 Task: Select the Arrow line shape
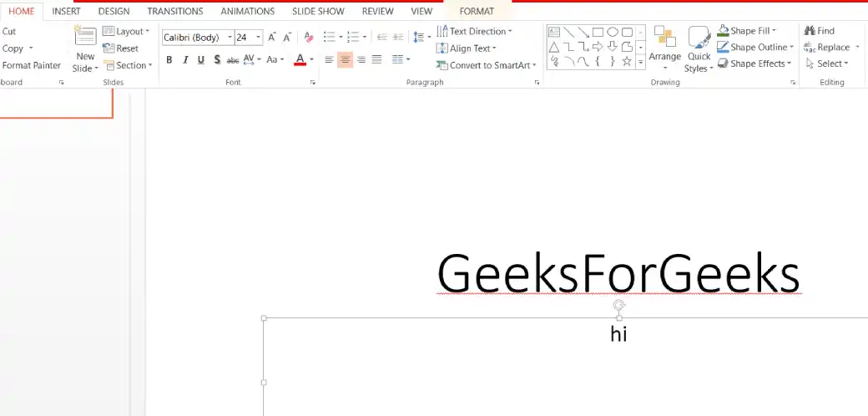(x=583, y=32)
